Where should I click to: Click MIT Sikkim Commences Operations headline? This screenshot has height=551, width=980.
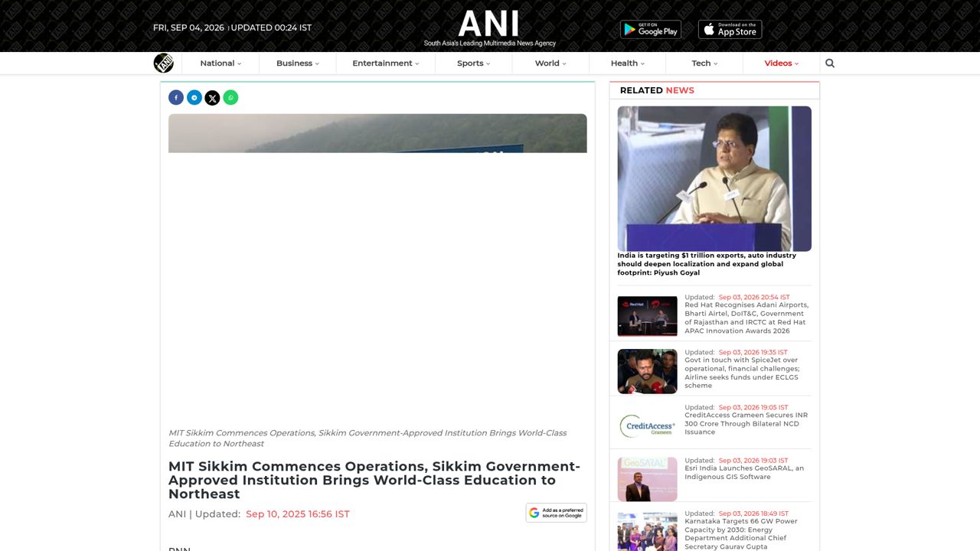(374, 480)
